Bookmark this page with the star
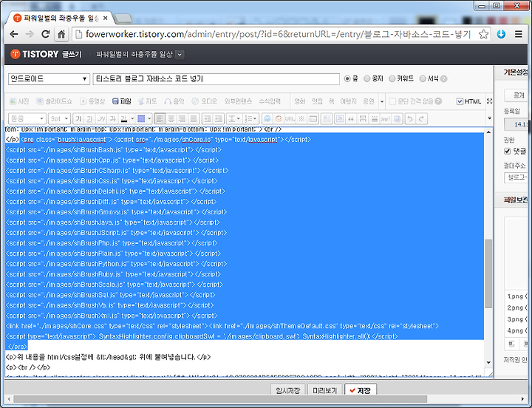The image size is (532, 408). click(483, 34)
